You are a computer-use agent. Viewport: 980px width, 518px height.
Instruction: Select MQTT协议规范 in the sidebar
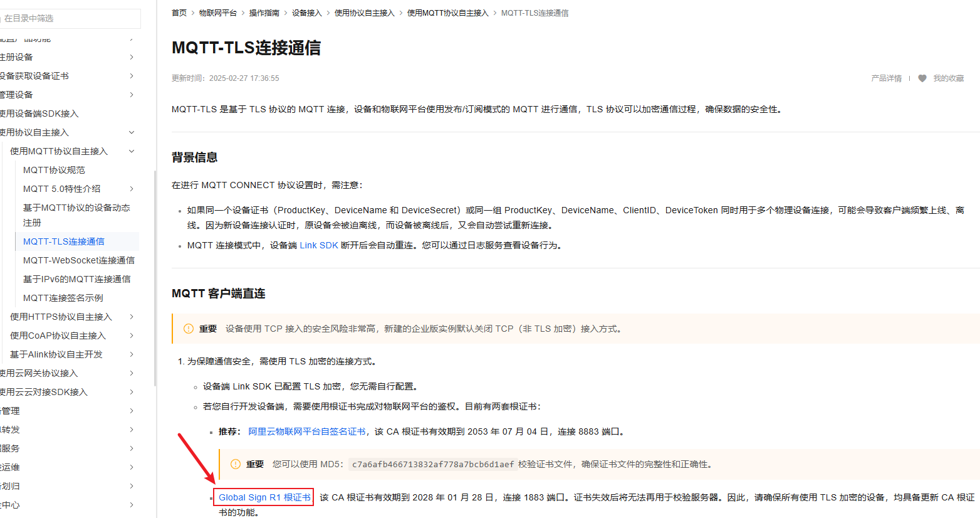(x=54, y=170)
